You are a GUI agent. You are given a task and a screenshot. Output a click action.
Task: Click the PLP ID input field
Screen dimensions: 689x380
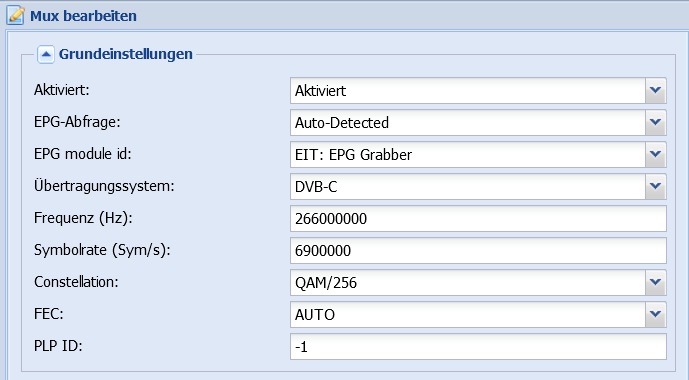tap(478, 347)
